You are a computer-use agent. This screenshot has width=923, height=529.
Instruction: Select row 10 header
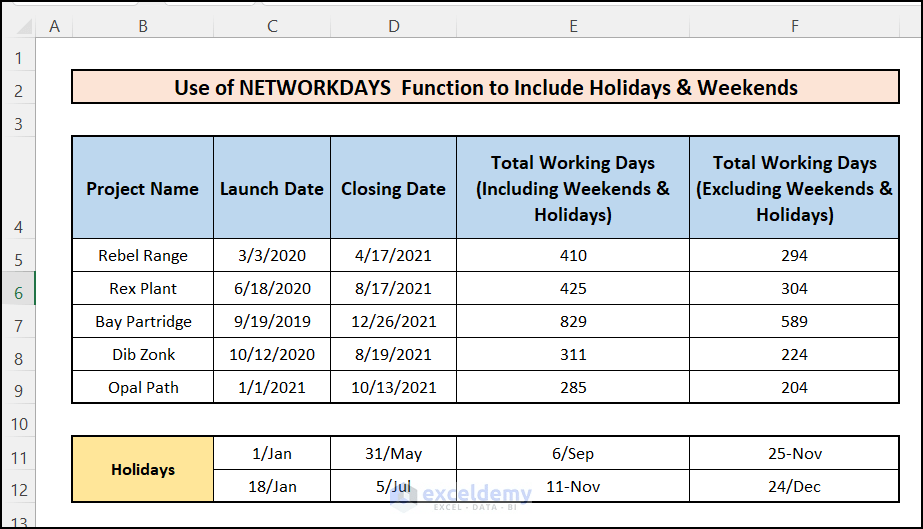click(18, 420)
